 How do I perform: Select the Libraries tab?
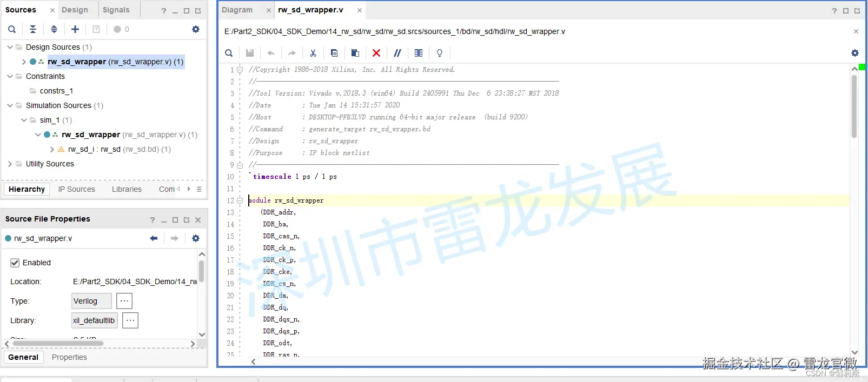pyautogui.click(x=127, y=189)
